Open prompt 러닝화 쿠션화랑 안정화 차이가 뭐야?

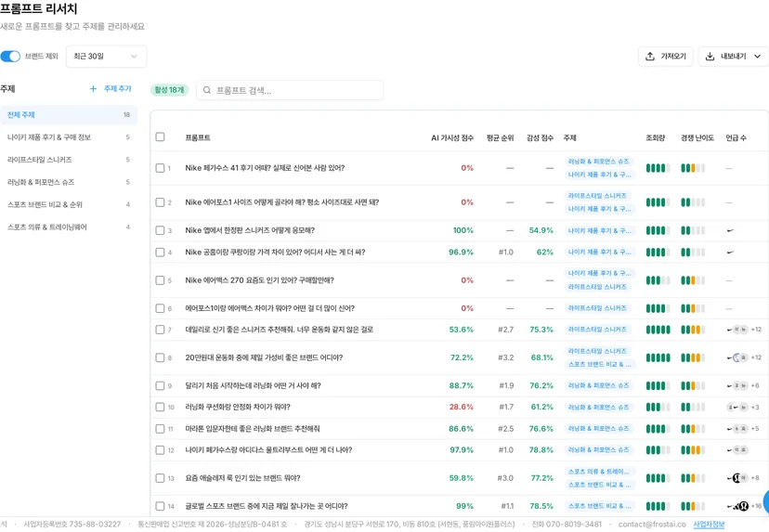(x=238, y=408)
